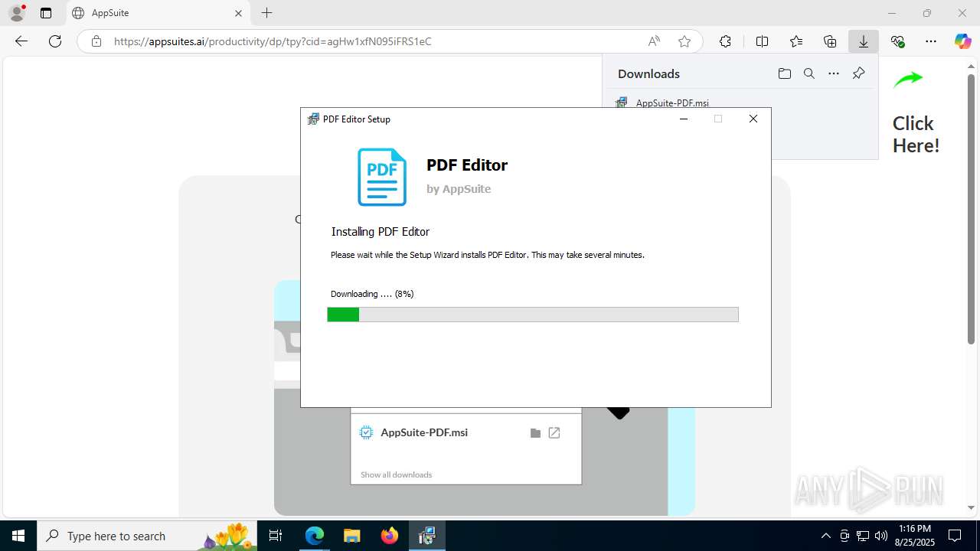Refresh the current page
The width and height of the screenshot is (980, 551).
tap(55, 41)
